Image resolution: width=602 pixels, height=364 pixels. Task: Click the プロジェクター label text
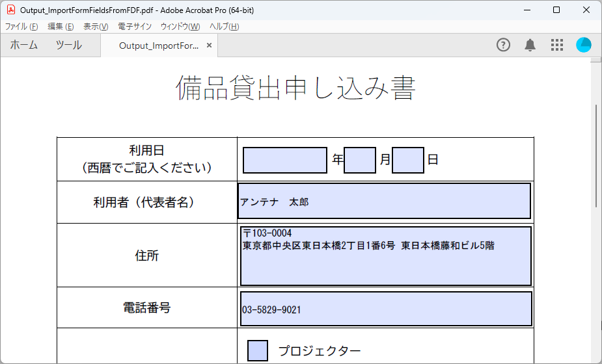coord(320,350)
